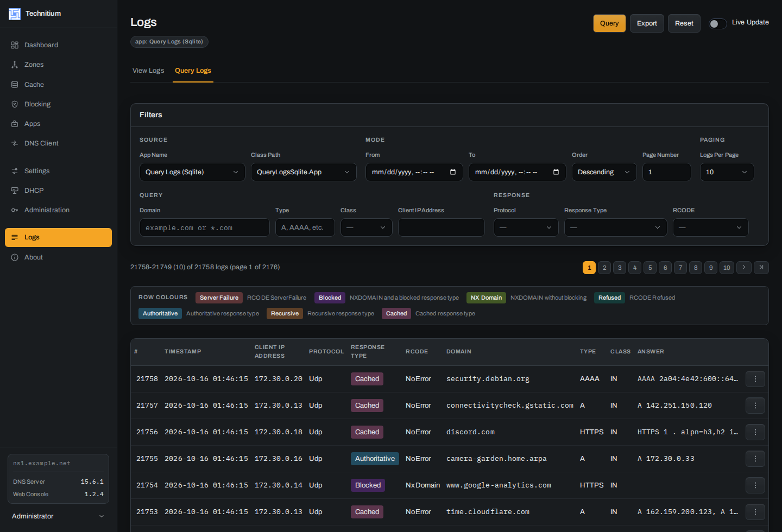Open calendar picker in To field
Image resolution: width=782 pixels, height=532 pixels.
(x=556, y=172)
